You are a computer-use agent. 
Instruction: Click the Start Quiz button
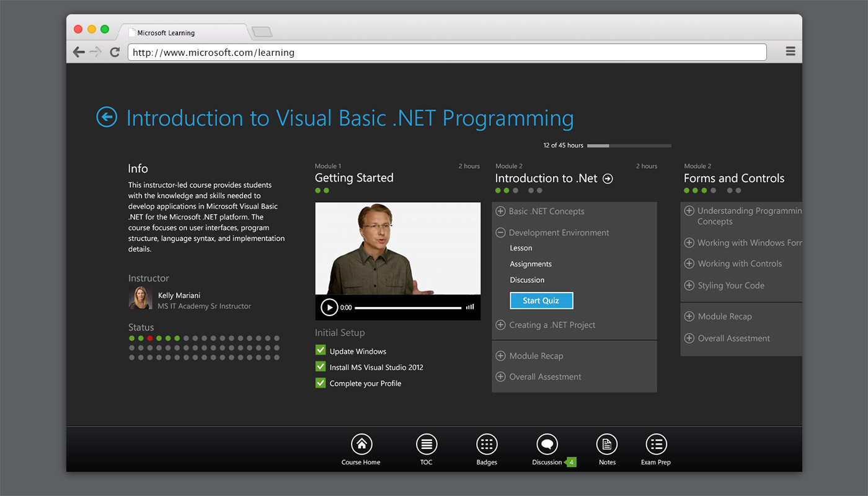pyautogui.click(x=541, y=301)
